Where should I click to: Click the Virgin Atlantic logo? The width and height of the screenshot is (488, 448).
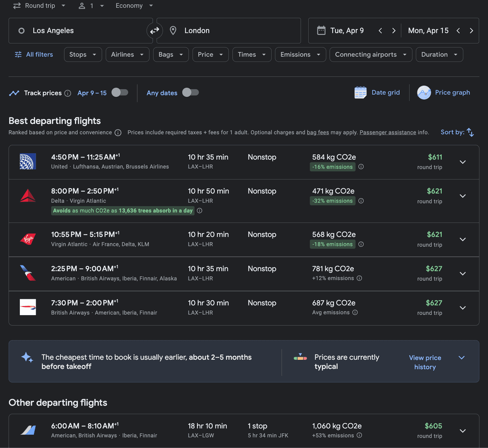(28, 239)
